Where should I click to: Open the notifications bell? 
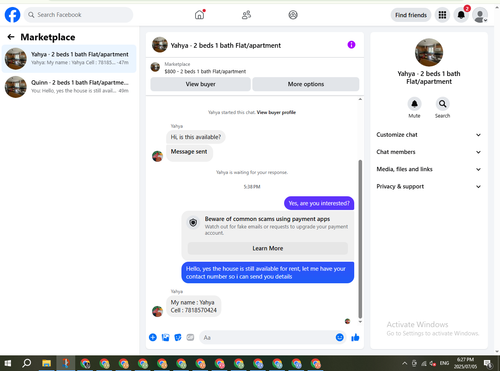461,15
